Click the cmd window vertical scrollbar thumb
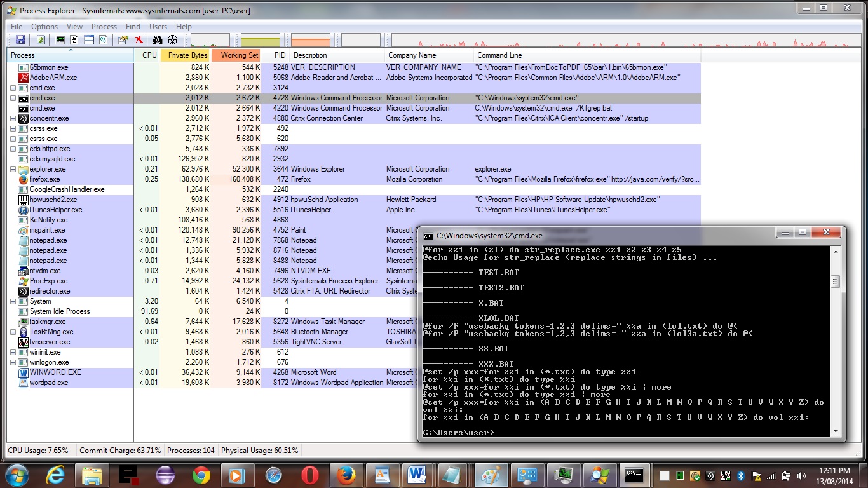The image size is (868, 488). tap(836, 281)
